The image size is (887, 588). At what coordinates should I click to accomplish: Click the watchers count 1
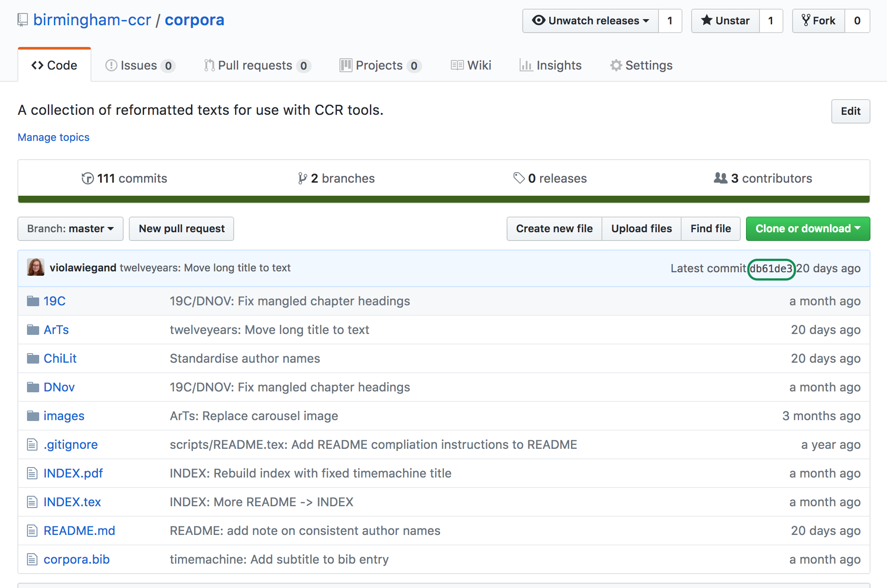pyautogui.click(x=670, y=20)
